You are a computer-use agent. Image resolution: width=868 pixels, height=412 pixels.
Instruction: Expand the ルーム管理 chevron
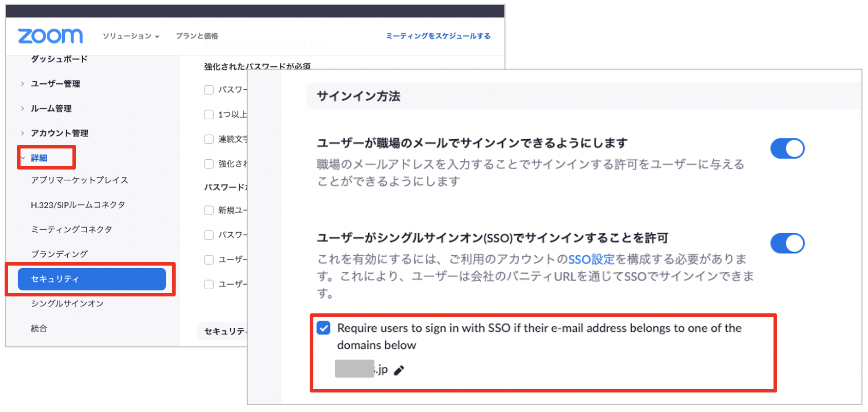22,108
